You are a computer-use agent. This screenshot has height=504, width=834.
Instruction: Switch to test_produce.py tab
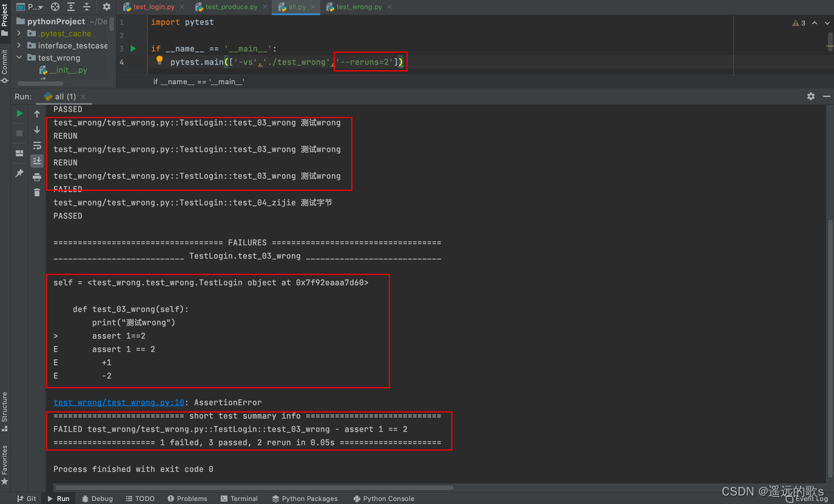coord(231,7)
